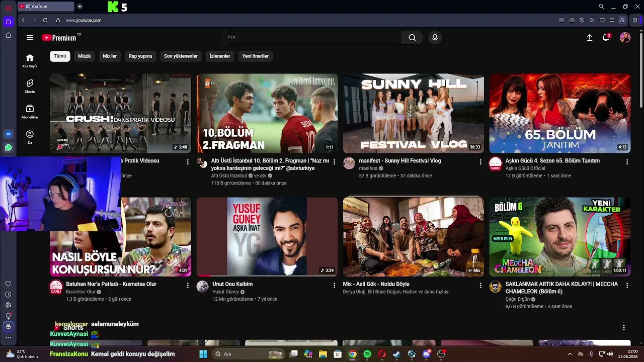Click the upload arrow icon

pos(590,38)
